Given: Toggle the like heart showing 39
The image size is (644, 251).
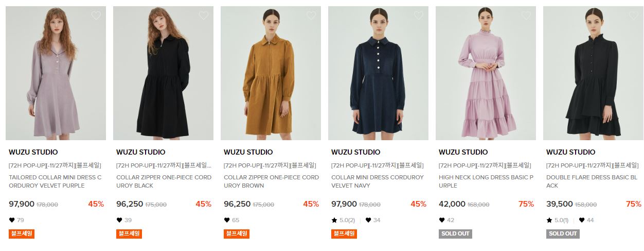Looking at the screenshot, I should coord(119,220).
